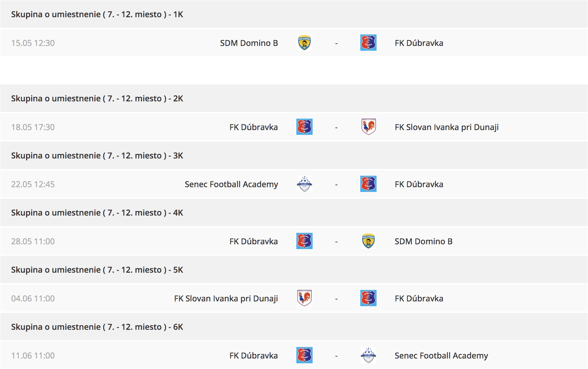This screenshot has height=369, width=588.
Task: Click SDM Domino B crest in 4K match
Action: [x=368, y=241]
